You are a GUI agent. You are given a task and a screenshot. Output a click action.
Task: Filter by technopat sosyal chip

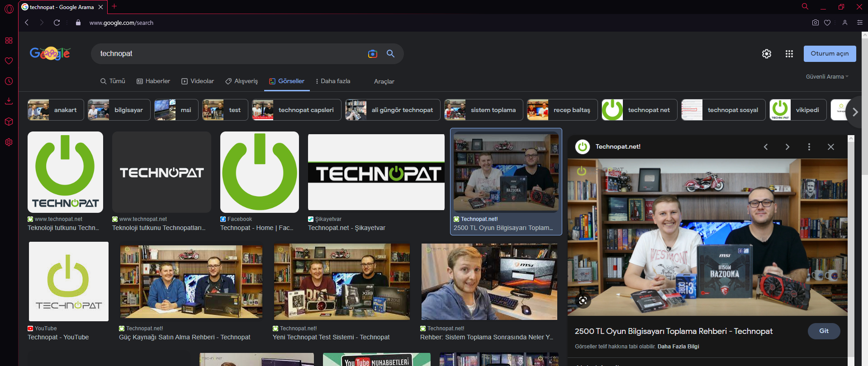pos(723,110)
